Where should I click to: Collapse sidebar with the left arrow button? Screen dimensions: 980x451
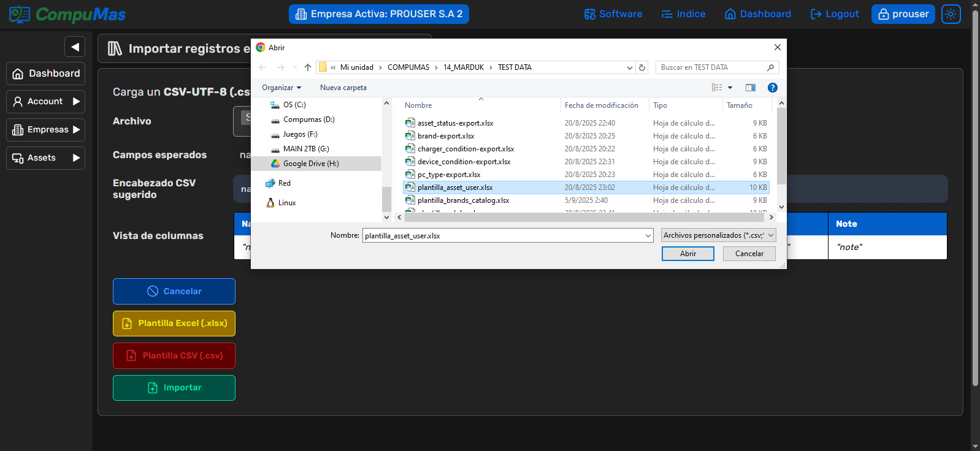(x=75, y=47)
